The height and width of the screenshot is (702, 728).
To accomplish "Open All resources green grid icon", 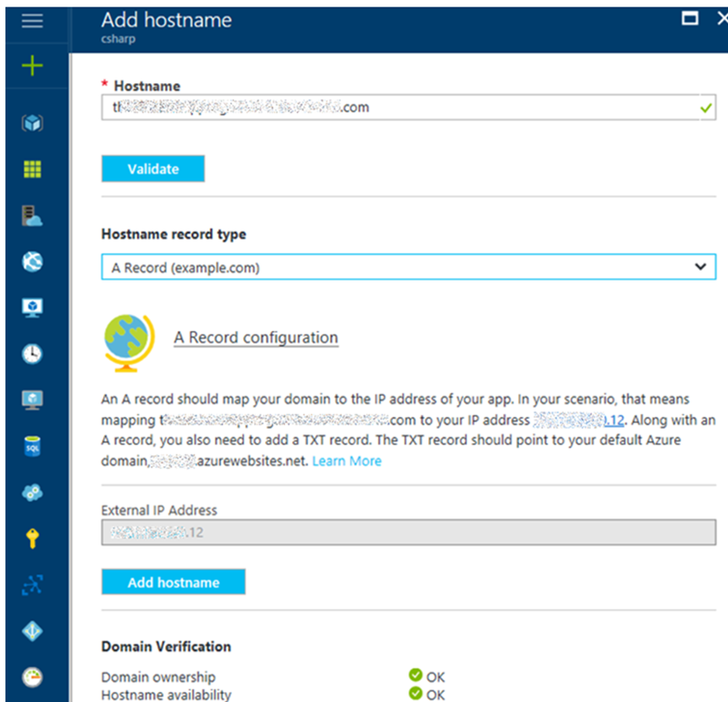I will 32,169.
